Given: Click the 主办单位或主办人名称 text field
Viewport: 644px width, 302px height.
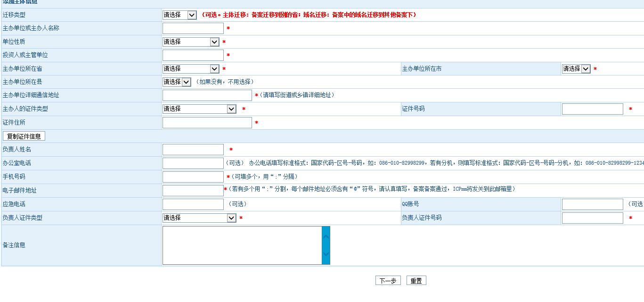Looking at the screenshot, I should (193, 28).
